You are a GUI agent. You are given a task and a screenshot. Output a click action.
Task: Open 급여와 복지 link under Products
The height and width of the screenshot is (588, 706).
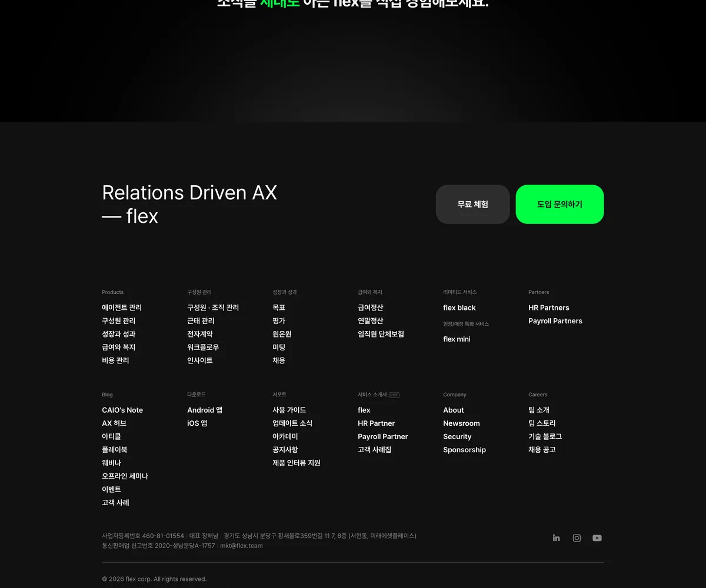pyautogui.click(x=118, y=348)
